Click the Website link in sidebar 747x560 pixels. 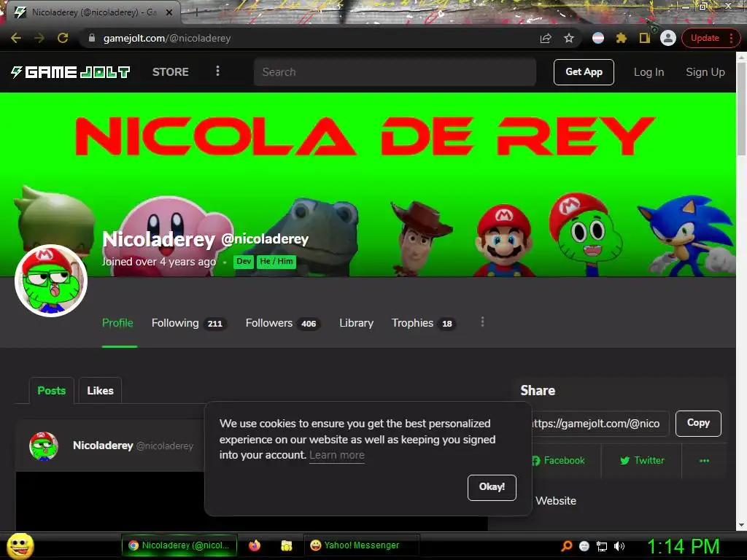click(555, 501)
